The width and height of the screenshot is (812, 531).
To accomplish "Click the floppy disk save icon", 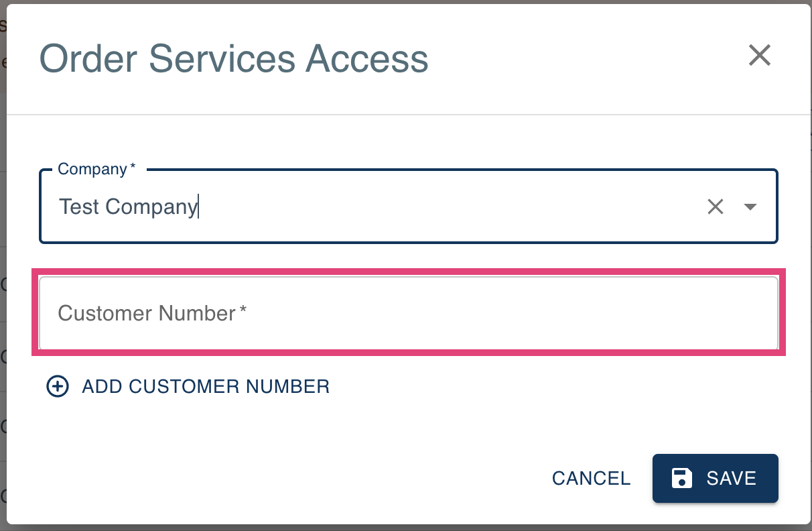I will click(x=682, y=478).
